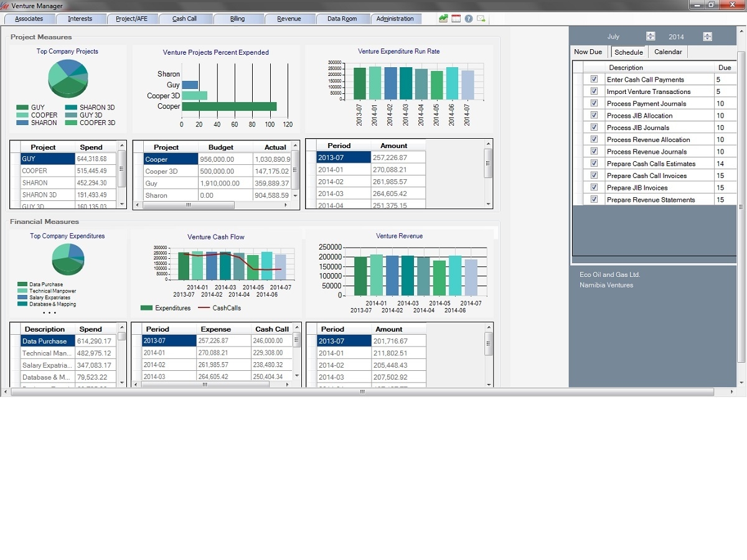
Task: Click the Cash Call column header
Action: [x=272, y=329]
